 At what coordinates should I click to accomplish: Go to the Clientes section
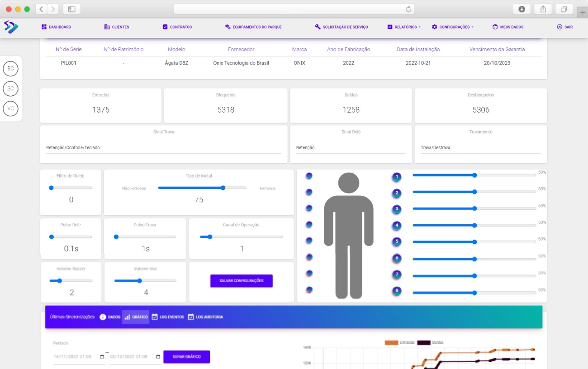pyautogui.click(x=117, y=27)
